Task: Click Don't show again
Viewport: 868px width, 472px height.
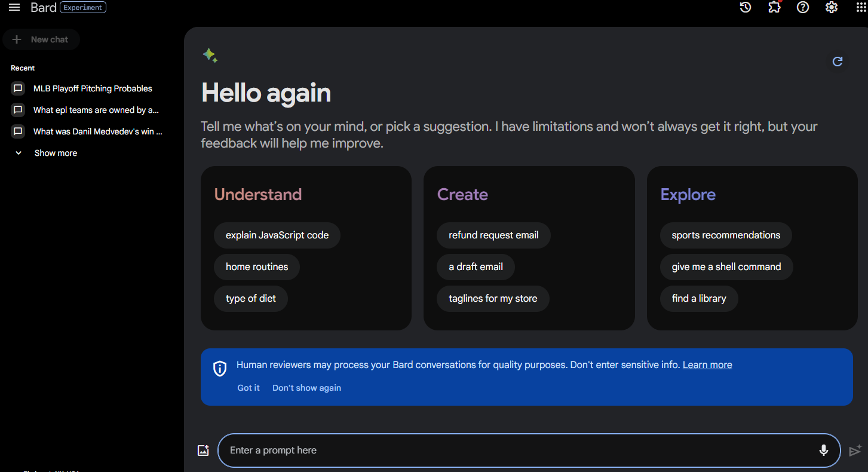Action: click(x=306, y=388)
